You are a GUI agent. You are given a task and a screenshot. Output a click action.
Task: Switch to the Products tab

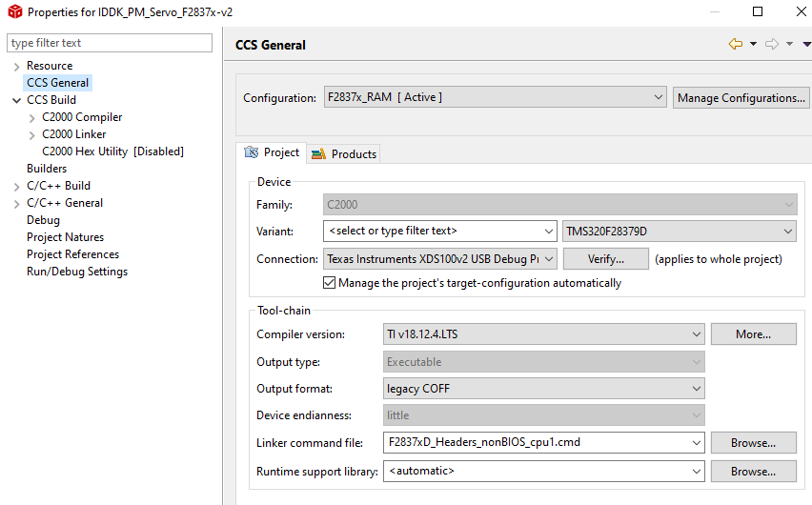point(344,153)
